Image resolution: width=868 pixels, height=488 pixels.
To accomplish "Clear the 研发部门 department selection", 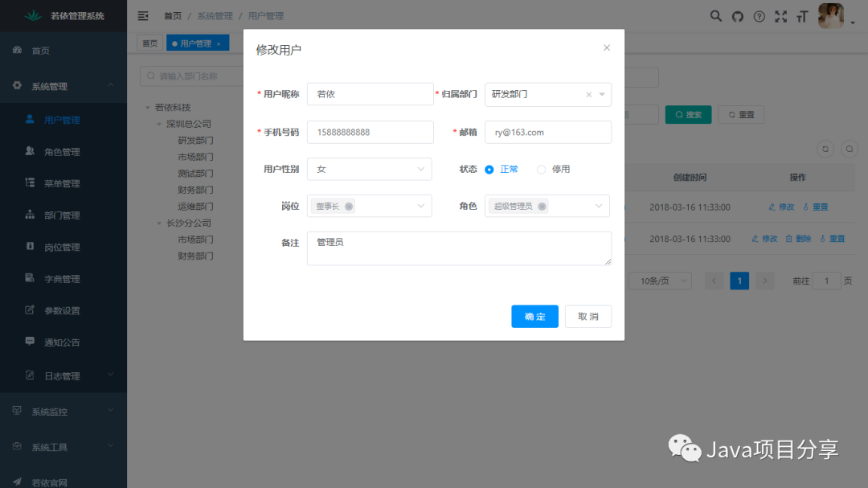I will [588, 95].
